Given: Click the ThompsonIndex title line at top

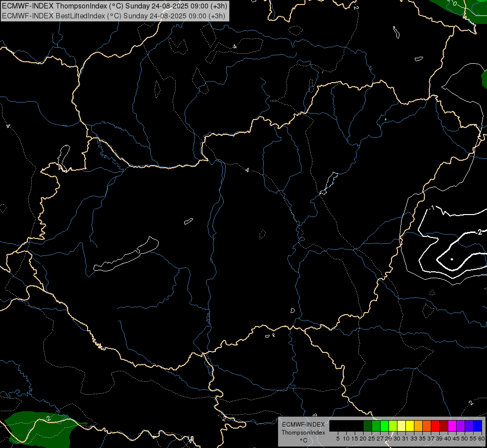Looking at the screenshot, I should pos(114,6).
